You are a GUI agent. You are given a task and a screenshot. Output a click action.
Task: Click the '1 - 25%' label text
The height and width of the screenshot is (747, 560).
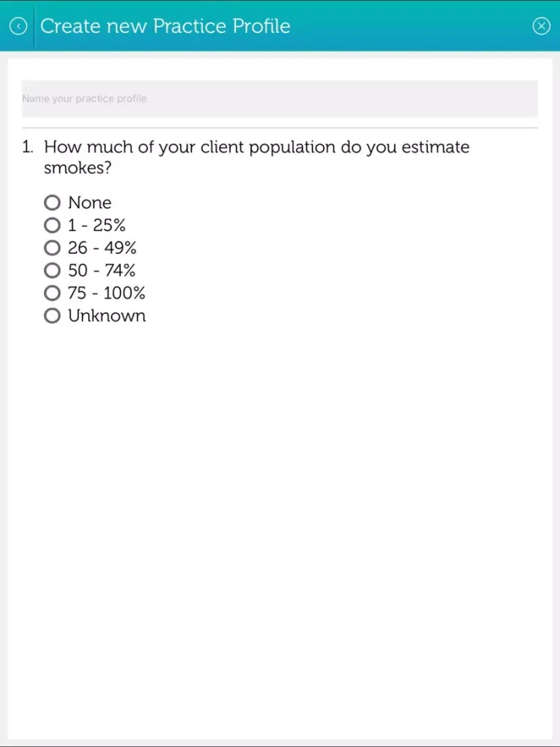96,225
